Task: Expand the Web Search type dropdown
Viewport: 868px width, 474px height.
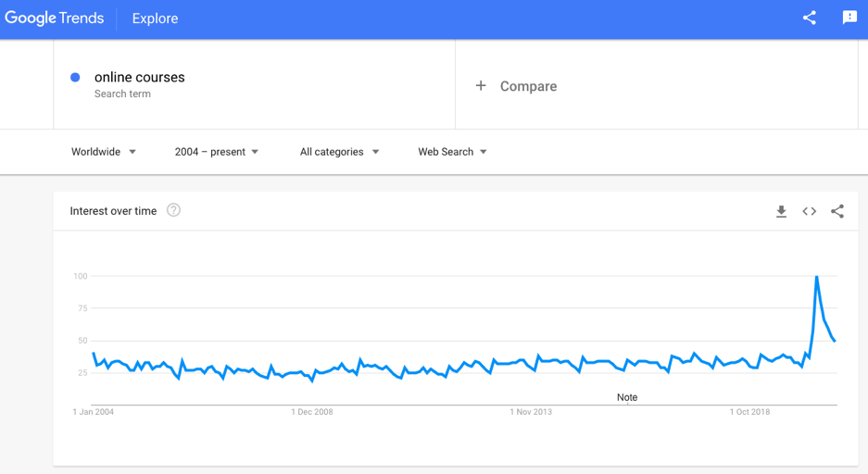Action: click(x=452, y=152)
